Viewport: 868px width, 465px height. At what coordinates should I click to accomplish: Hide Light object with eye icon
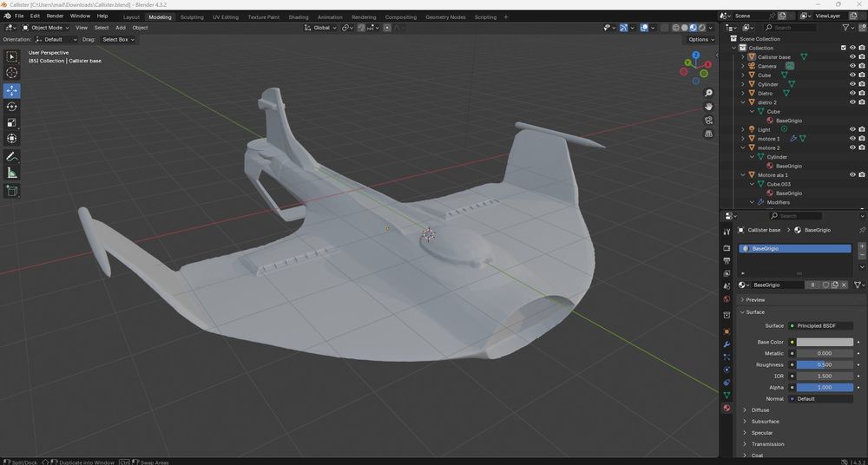[852, 129]
